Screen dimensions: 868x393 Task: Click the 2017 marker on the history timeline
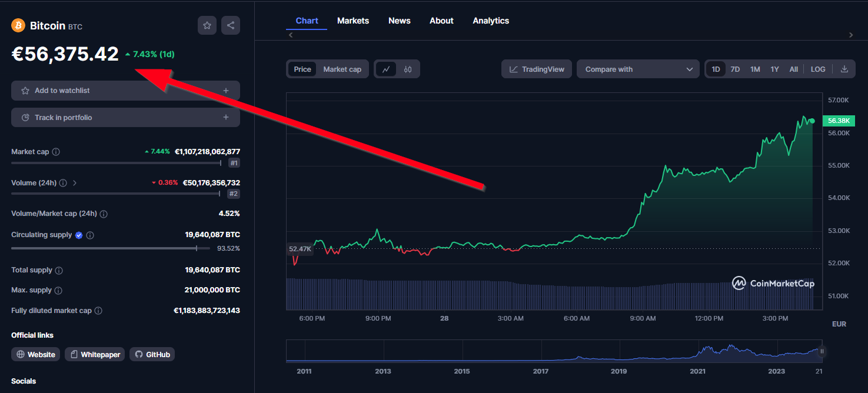point(541,371)
